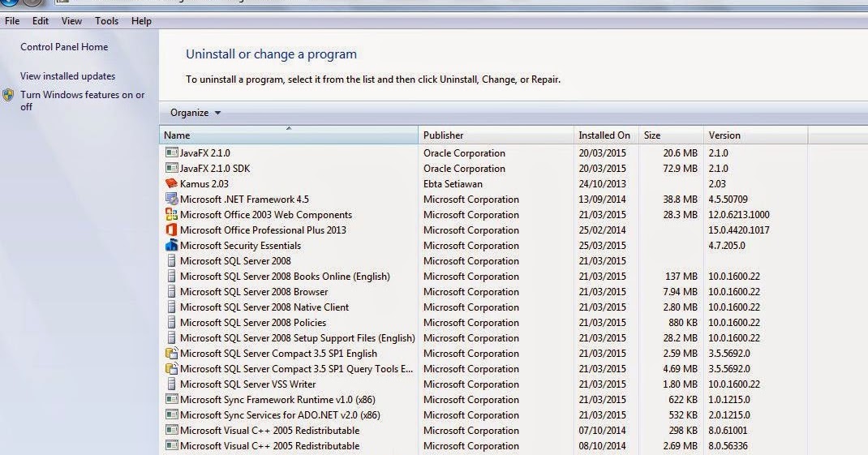Sort by the Size column header
Image resolution: width=868 pixels, height=455 pixels.
(671, 135)
